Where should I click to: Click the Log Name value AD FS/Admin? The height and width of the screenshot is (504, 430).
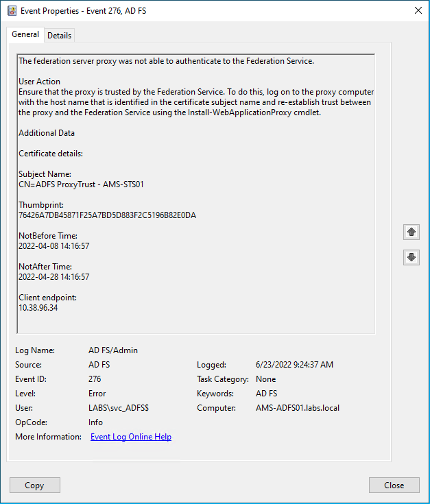click(x=113, y=350)
